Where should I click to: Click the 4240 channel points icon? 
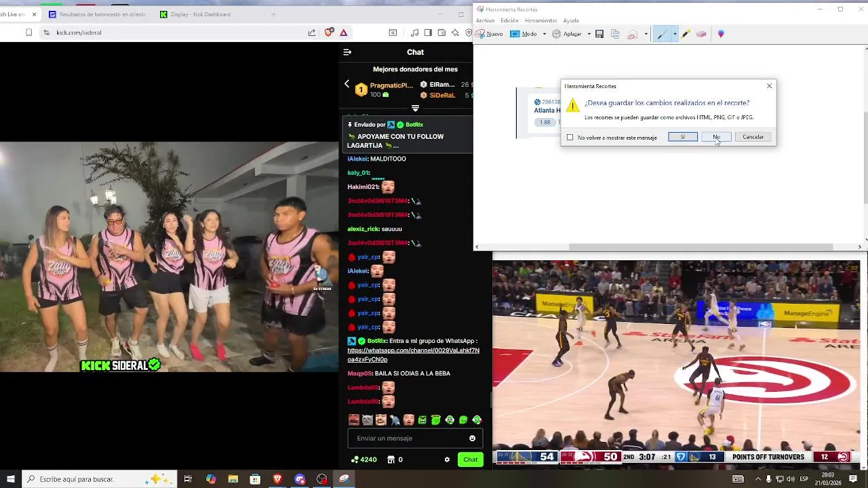click(x=355, y=460)
